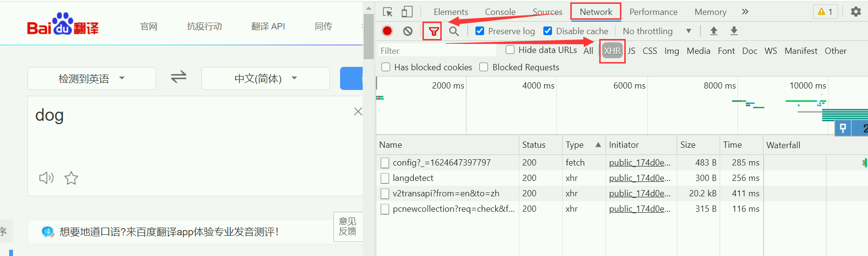This screenshot has width=868, height=256.
Task: Select the v2transapi?from=en&to=zh request
Action: 446,193
